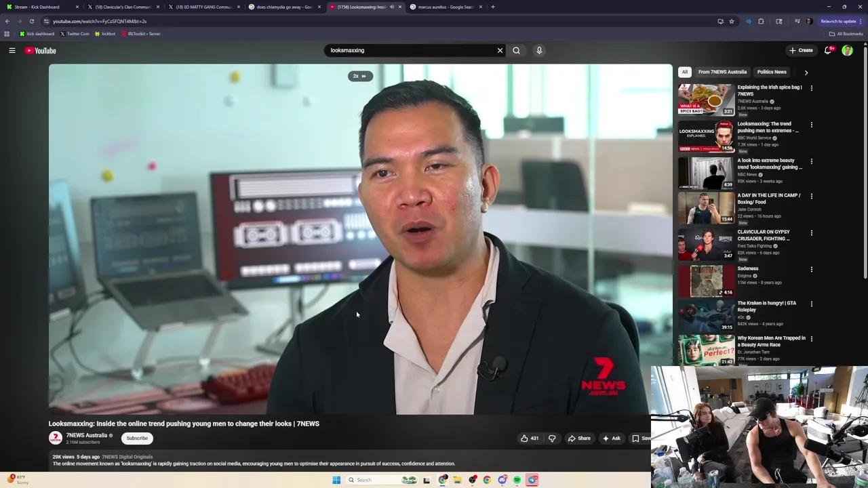This screenshot has height=488, width=868.
Task: Clear the looksmaxxing search text
Action: coord(500,50)
